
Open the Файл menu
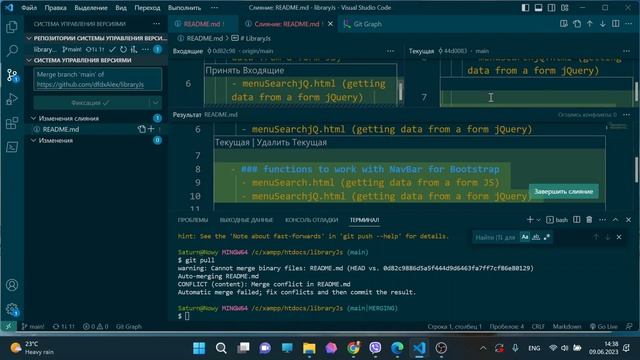29,7
